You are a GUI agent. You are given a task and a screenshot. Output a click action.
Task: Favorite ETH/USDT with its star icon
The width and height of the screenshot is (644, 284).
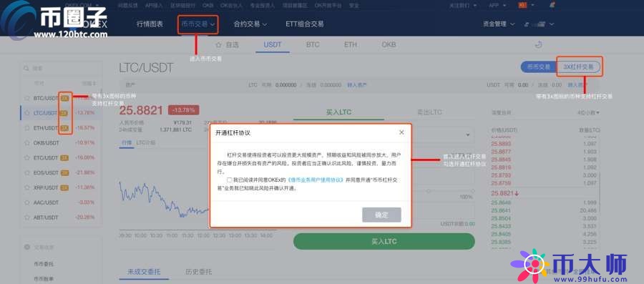(27, 128)
